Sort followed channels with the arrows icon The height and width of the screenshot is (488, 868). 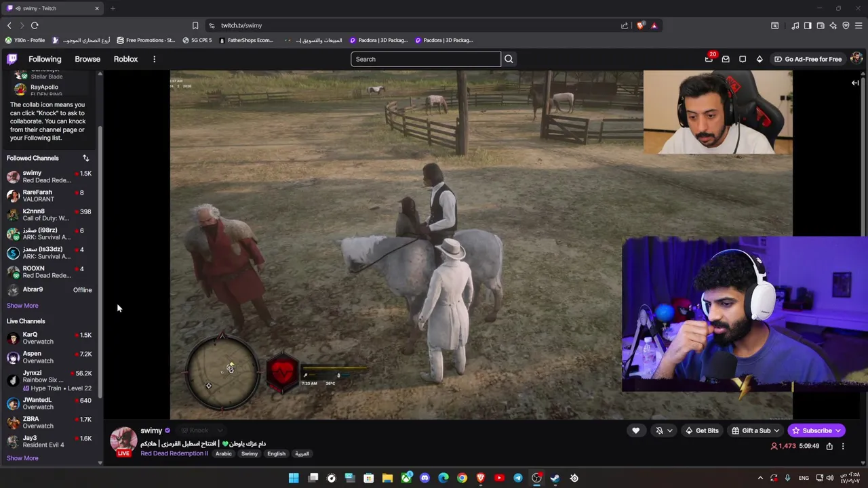pyautogui.click(x=86, y=158)
